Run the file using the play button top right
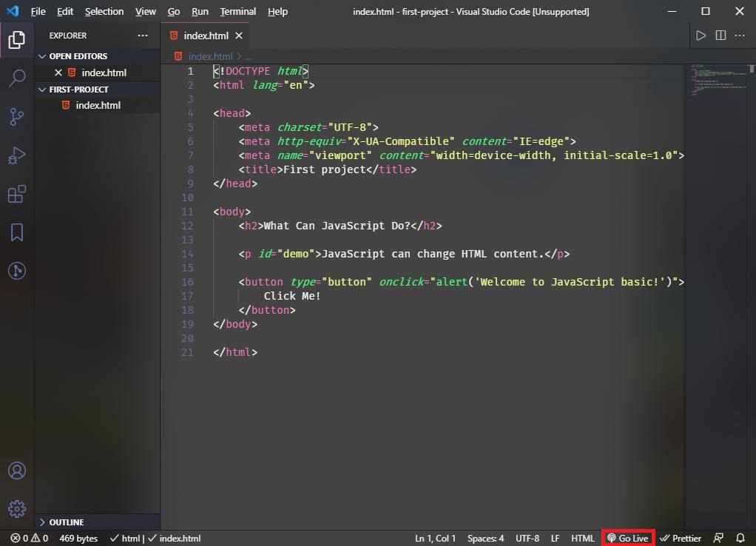 pos(701,35)
